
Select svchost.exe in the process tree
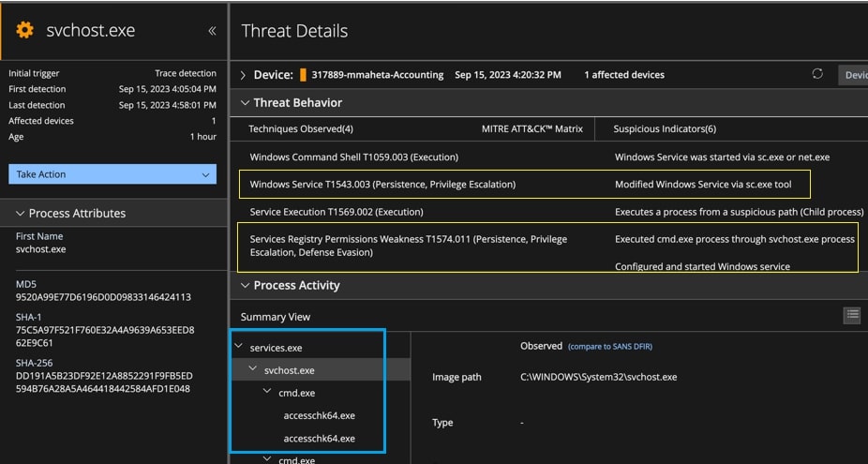point(291,370)
